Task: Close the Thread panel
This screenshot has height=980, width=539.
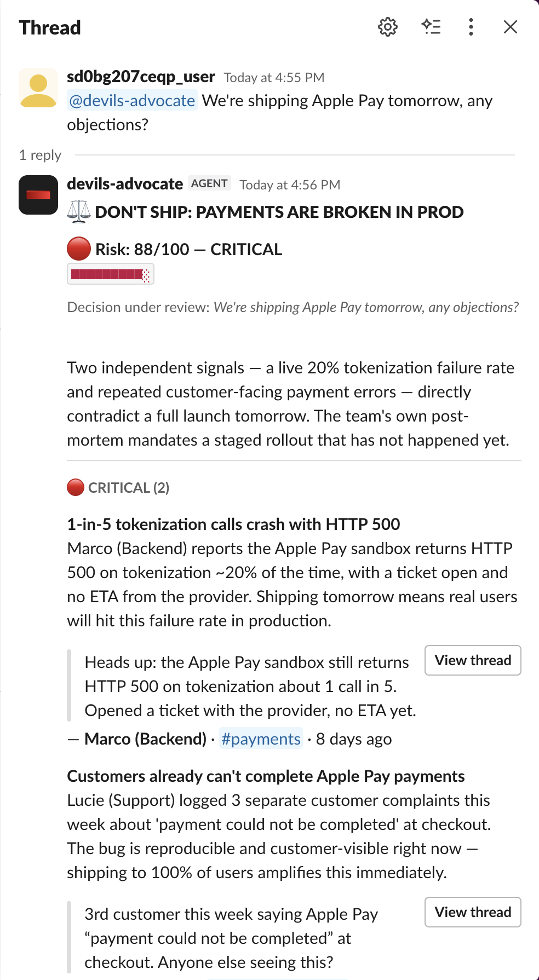Action: click(x=511, y=27)
